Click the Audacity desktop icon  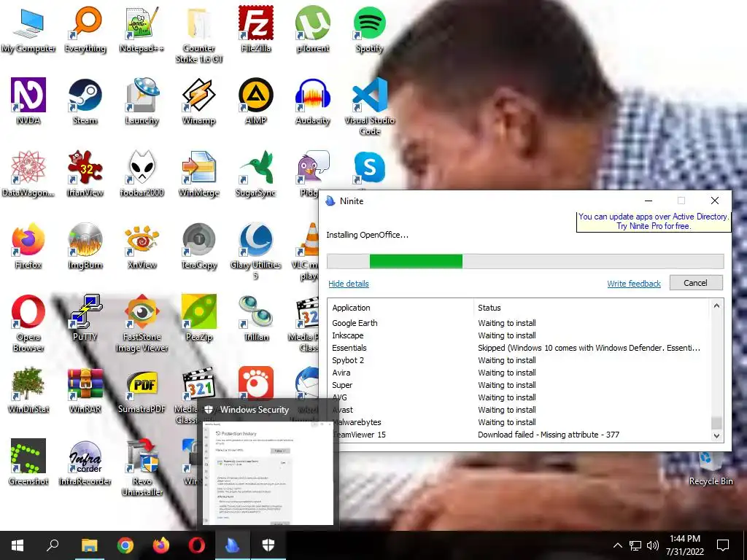coord(312,101)
